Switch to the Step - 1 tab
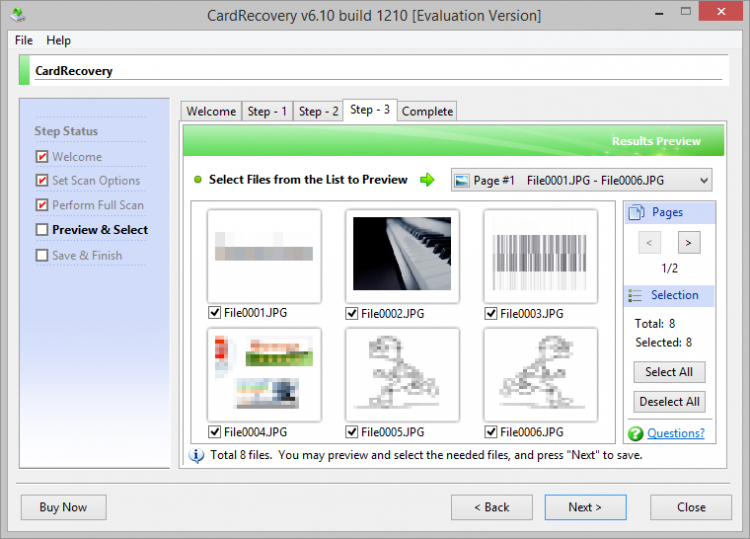The width and height of the screenshot is (750, 539). (267, 111)
